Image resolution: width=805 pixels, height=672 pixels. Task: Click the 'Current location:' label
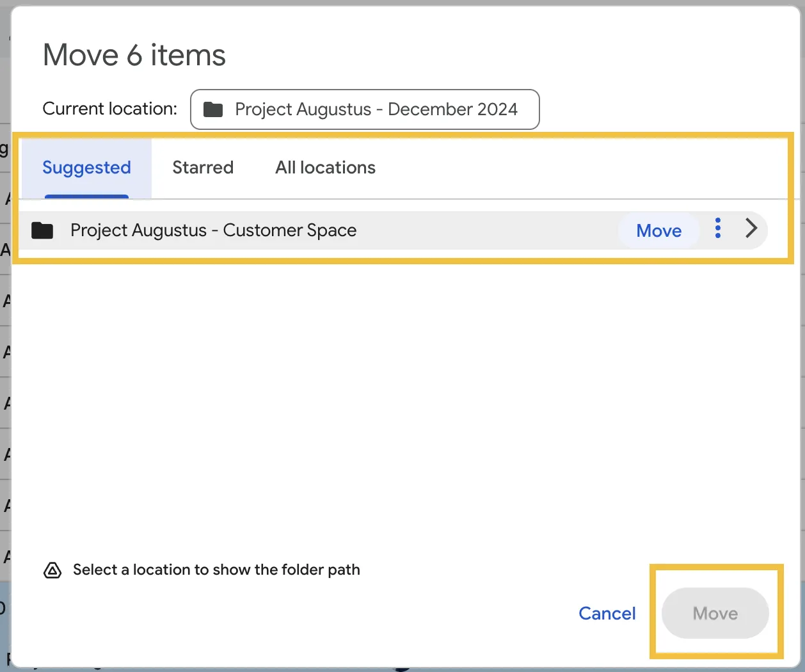tap(110, 109)
